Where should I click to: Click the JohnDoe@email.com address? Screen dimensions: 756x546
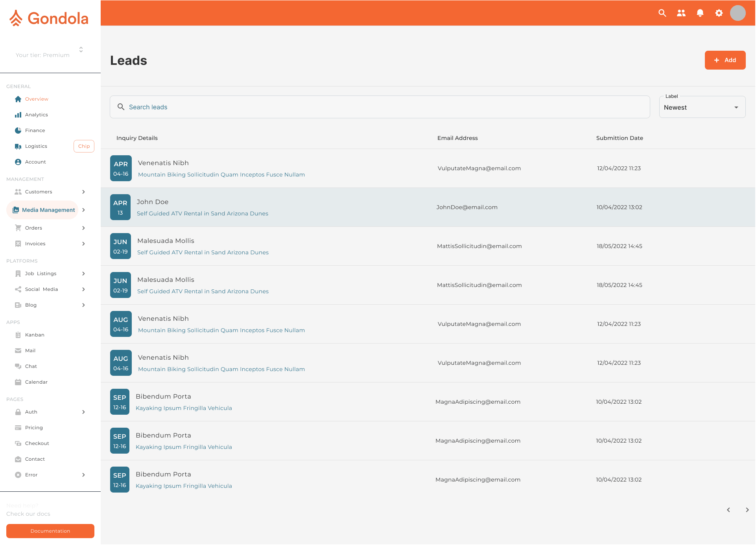coord(467,207)
